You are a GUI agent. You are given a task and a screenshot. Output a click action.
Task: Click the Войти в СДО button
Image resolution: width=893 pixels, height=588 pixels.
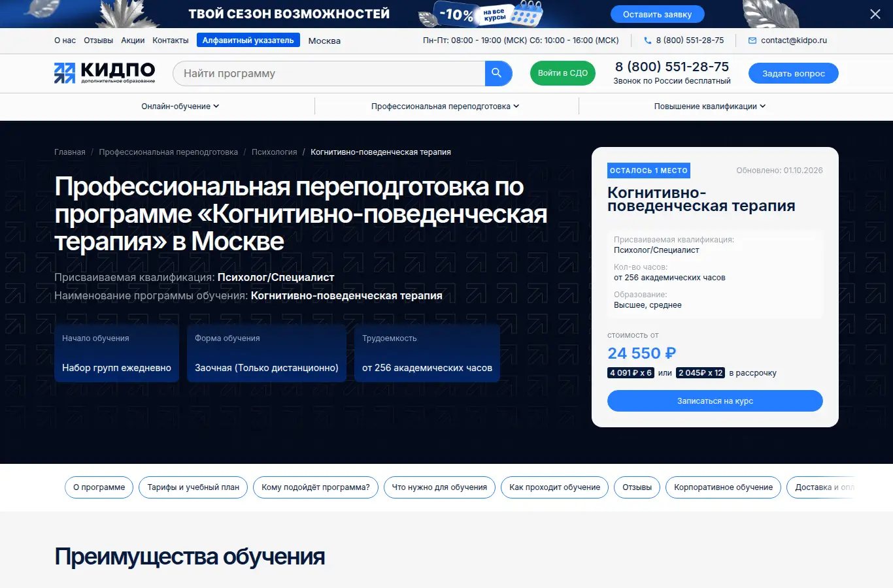pyautogui.click(x=563, y=73)
